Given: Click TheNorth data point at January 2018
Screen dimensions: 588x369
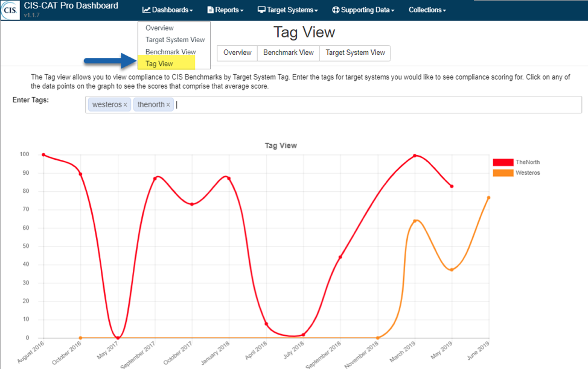Looking at the screenshot, I should [x=229, y=178].
